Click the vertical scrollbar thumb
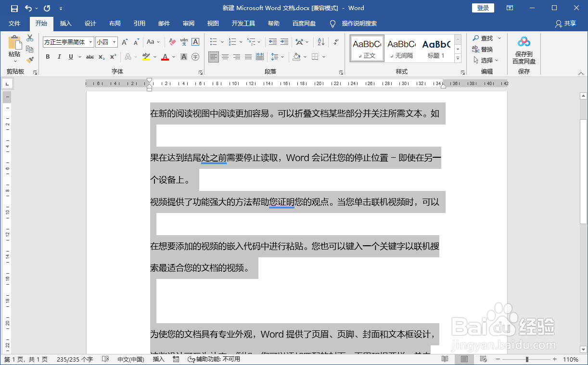Screen dimensions: 588x365 pyautogui.click(x=584, y=172)
